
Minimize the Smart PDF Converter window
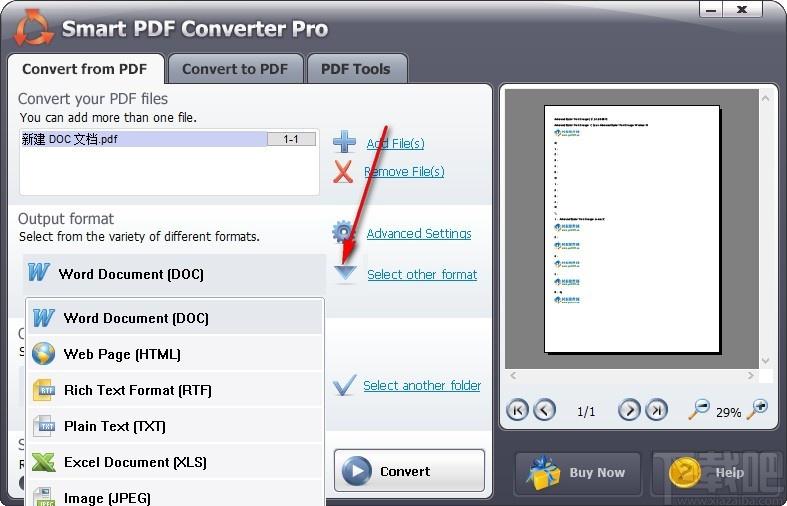click(711, 10)
